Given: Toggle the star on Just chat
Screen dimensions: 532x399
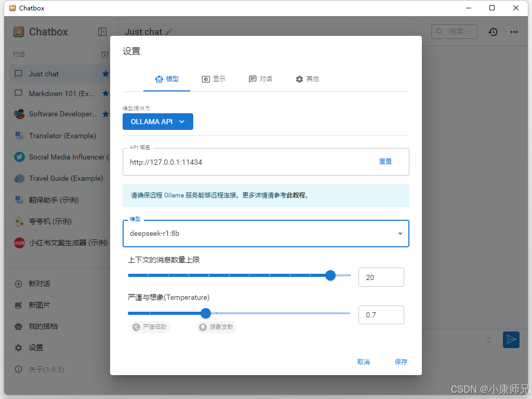Looking at the screenshot, I should pos(105,74).
